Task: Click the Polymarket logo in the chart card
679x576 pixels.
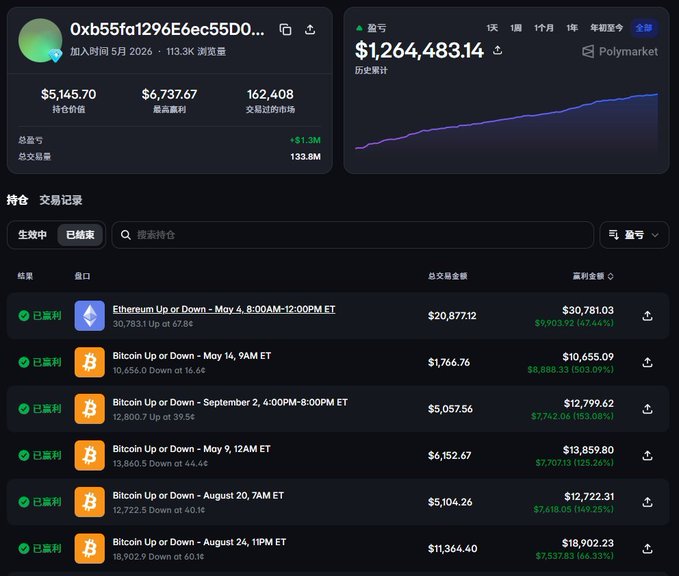Action: tap(619, 52)
